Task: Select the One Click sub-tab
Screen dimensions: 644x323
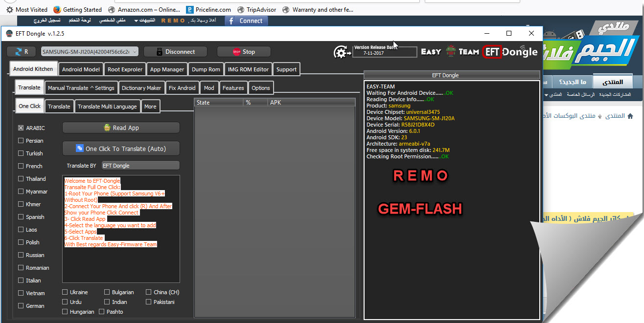Action: click(x=30, y=106)
